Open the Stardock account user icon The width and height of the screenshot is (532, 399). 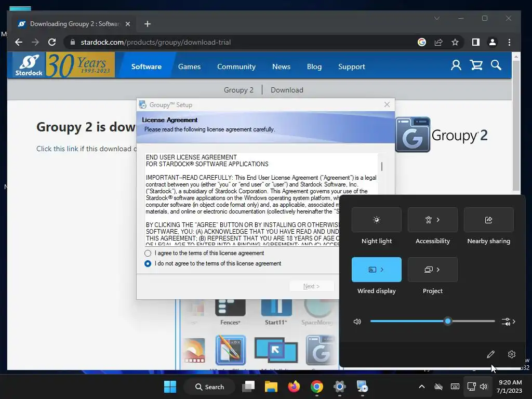(456, 65)
